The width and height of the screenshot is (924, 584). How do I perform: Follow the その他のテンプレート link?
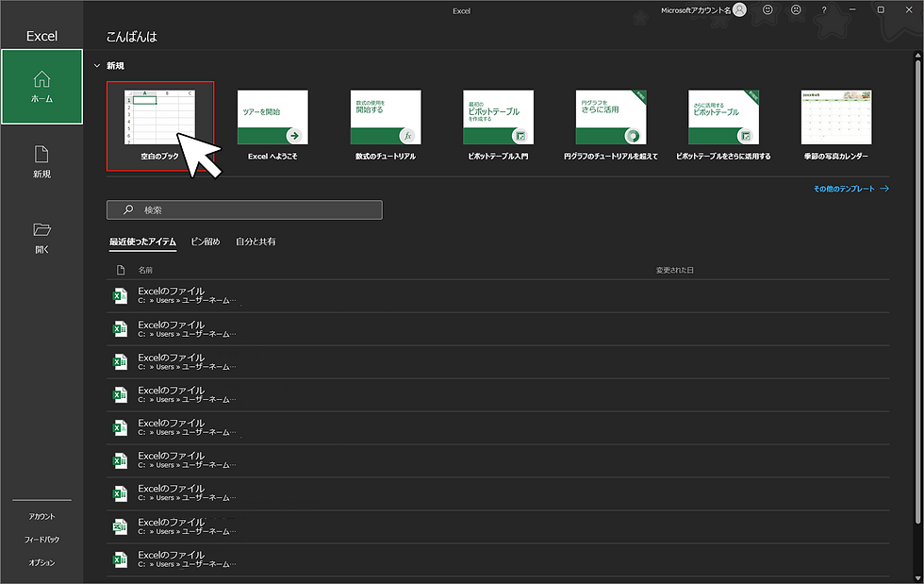coord(850,189)
